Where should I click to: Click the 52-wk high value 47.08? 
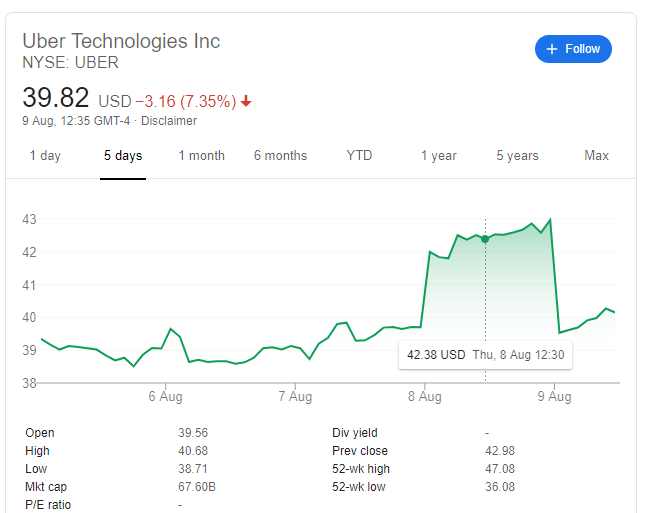click(x=499, y=469)
